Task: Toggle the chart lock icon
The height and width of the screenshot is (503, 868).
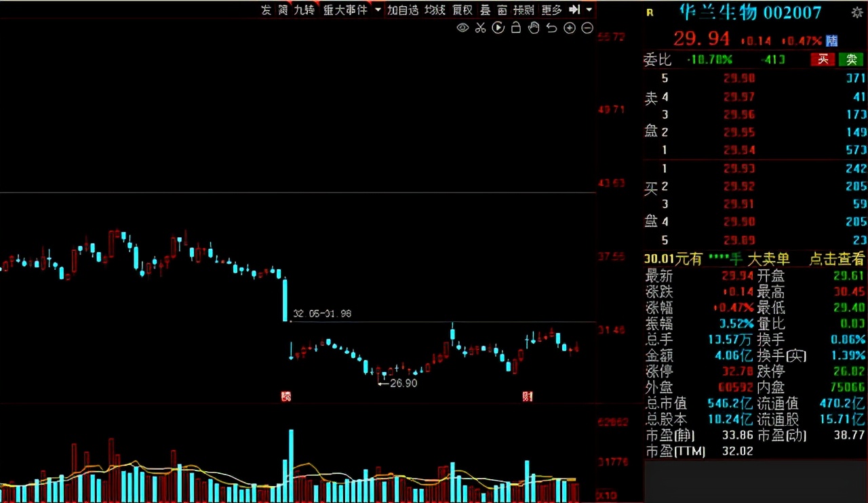Action: [516, 28]
